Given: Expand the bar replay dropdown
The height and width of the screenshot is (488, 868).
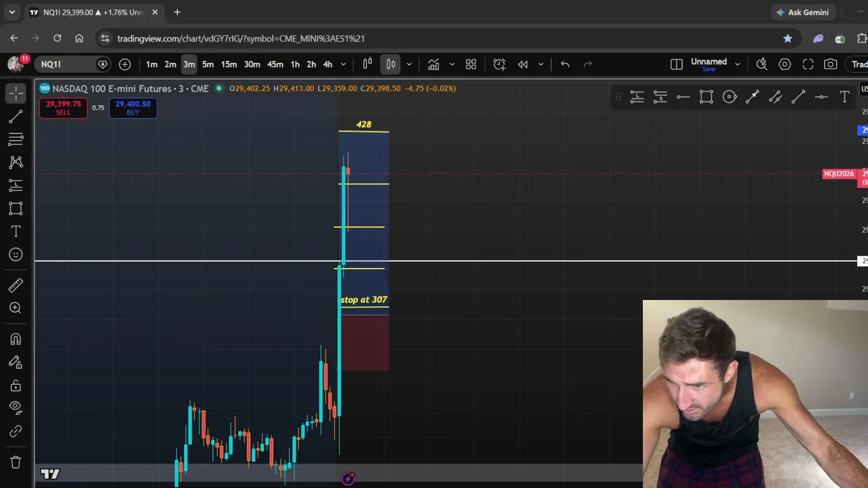Looking at the screenshot, I should coord(540,64).
